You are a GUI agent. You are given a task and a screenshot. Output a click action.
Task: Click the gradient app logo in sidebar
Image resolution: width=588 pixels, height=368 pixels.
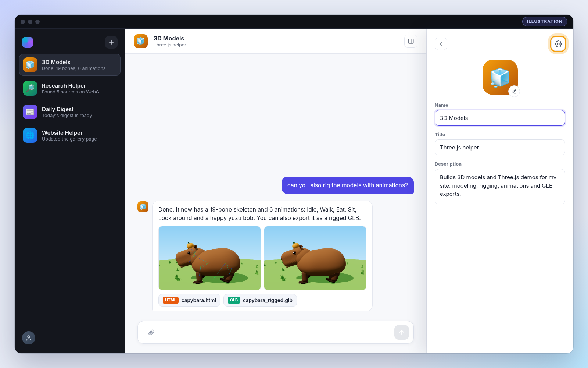(x=28, y=42)
